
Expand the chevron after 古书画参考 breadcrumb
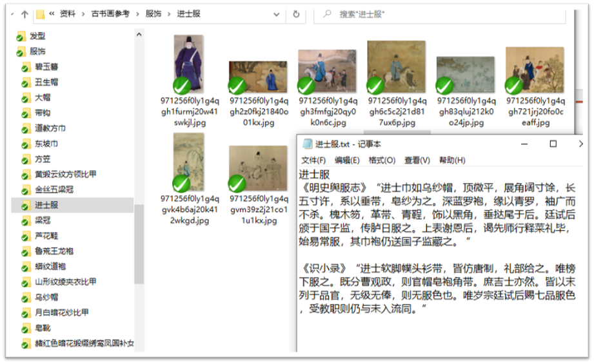coord(137,14)
